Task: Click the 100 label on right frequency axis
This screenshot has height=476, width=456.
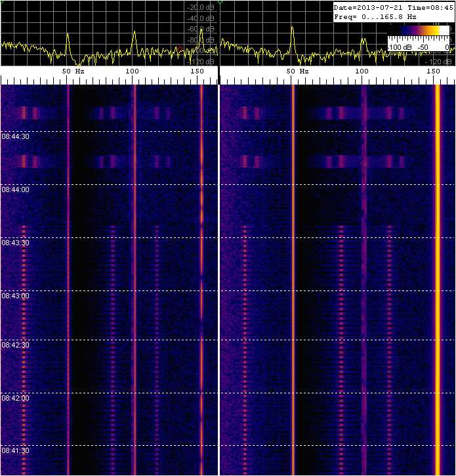Action: point(361,71)
